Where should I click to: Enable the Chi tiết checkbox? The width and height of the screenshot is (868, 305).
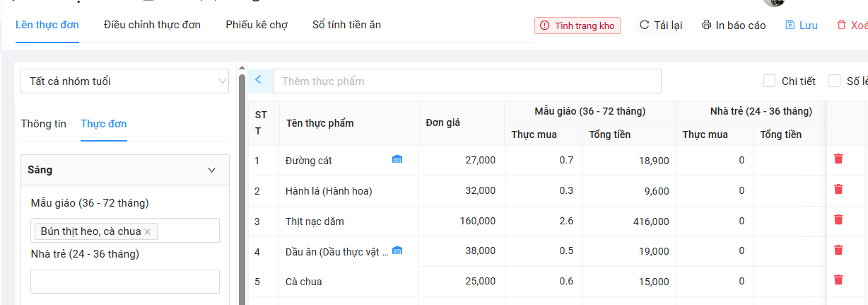pos(770,81)
